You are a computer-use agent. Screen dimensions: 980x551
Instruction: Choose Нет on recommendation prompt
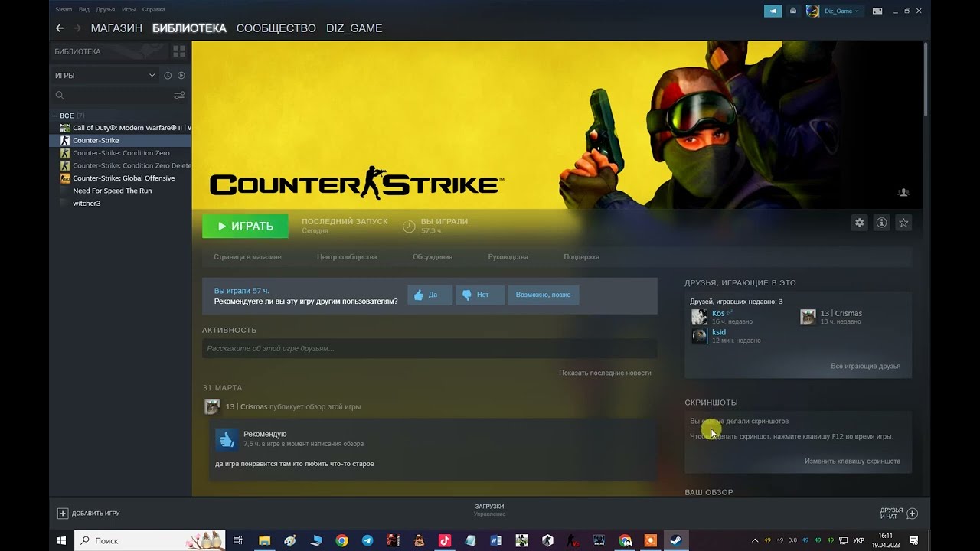pyautogui.click(x=479, y=295)
